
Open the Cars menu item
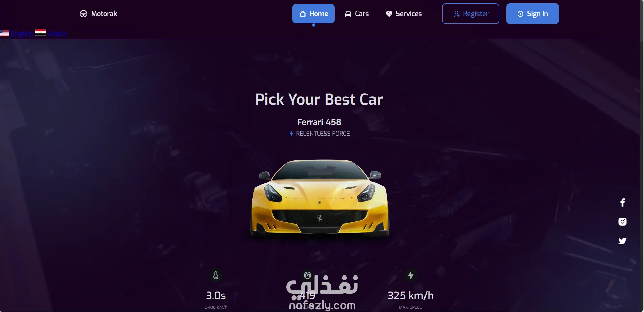pos(357,14)
